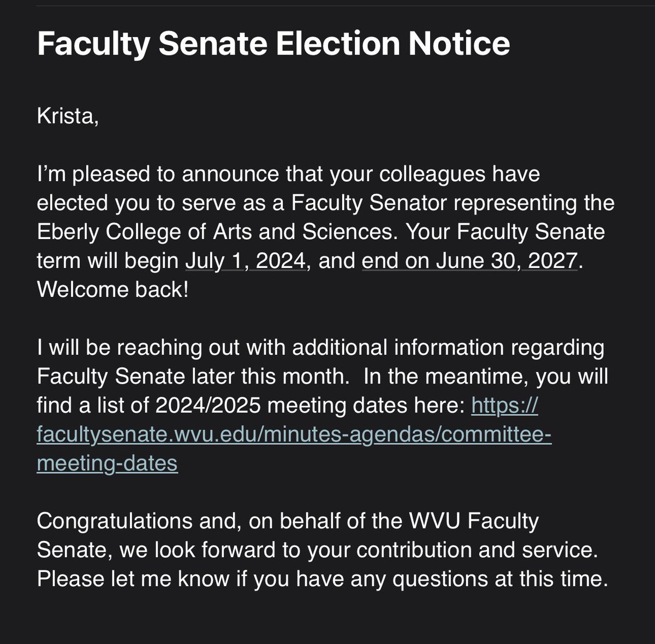
Task: Select the phrase 'Please let me know'
Action: 134,579
